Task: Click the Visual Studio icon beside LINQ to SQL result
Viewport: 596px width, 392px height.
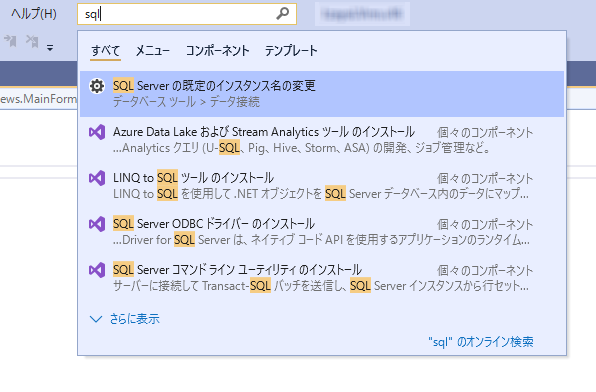Action: (97, 178)
